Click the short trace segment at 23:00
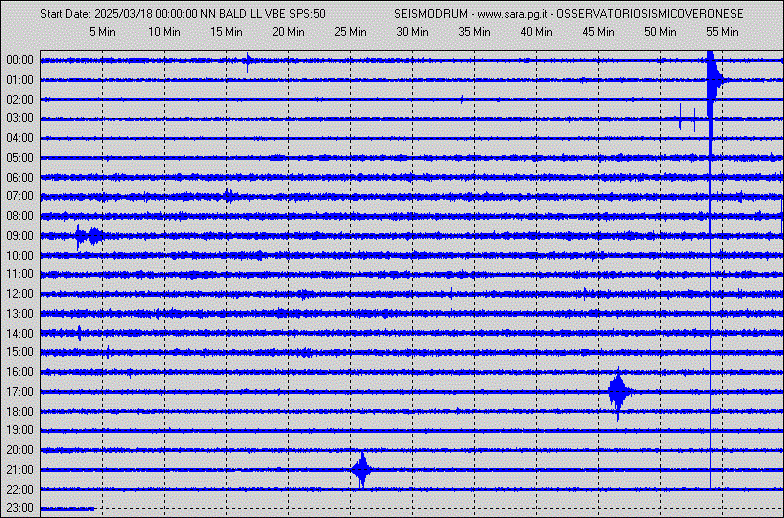Screen dimensions: 784x518 68,508
